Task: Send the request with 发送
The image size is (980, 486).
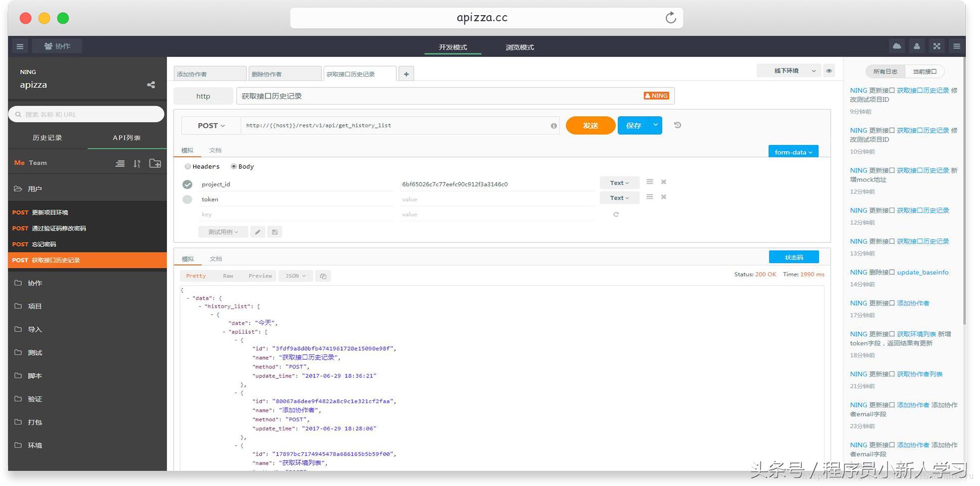Action: coord(590,125)
